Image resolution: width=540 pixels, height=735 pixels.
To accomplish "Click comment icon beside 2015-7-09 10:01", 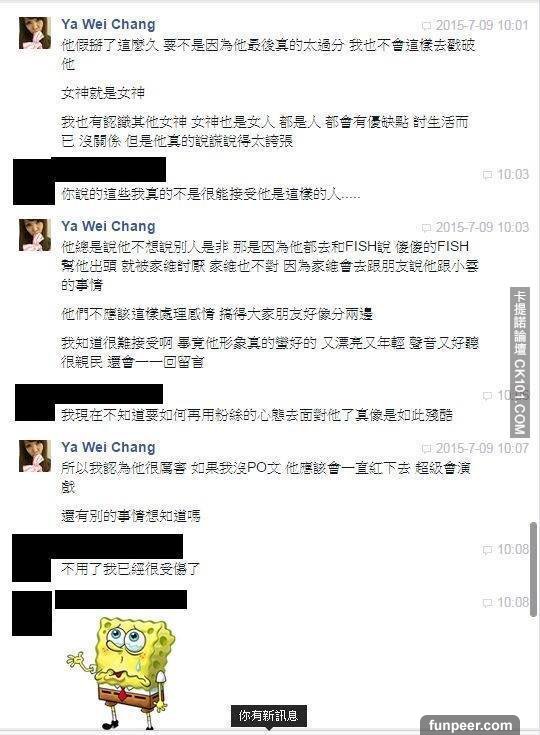I will pos(427,26).
